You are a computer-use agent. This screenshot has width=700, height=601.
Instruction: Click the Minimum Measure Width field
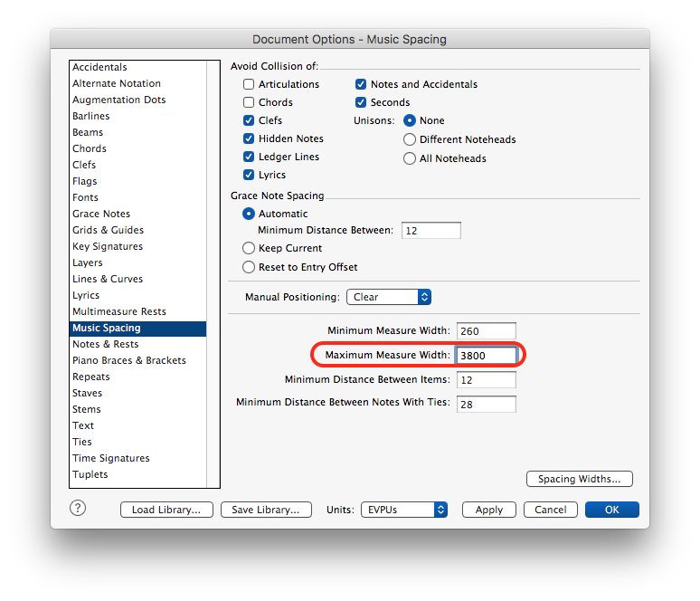pos(486,331)
